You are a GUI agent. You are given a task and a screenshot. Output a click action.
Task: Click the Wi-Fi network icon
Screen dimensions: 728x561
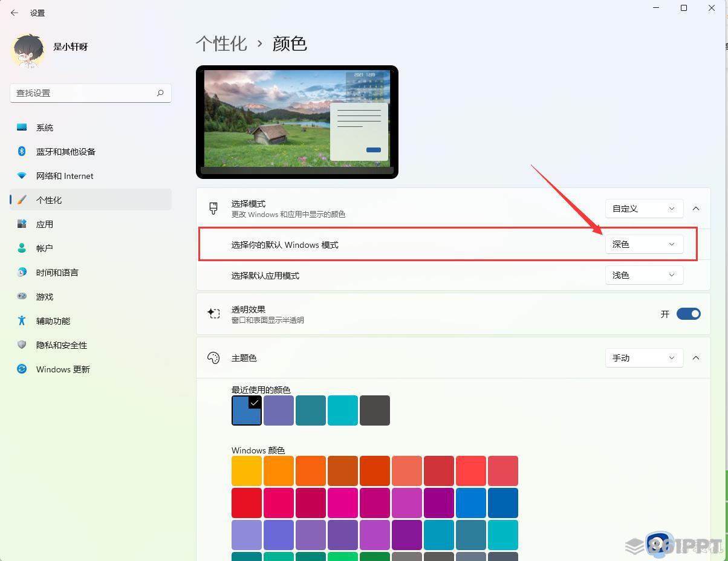coord(22,176)
